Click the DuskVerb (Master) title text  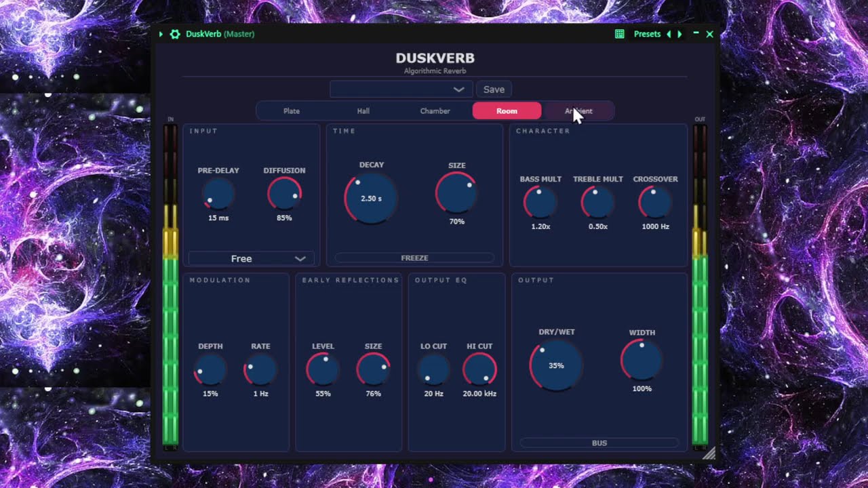coord(220,34)
